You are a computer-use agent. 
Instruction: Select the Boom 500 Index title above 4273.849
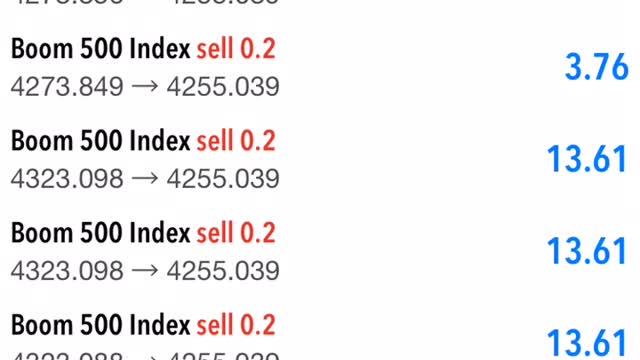point(100,49)
